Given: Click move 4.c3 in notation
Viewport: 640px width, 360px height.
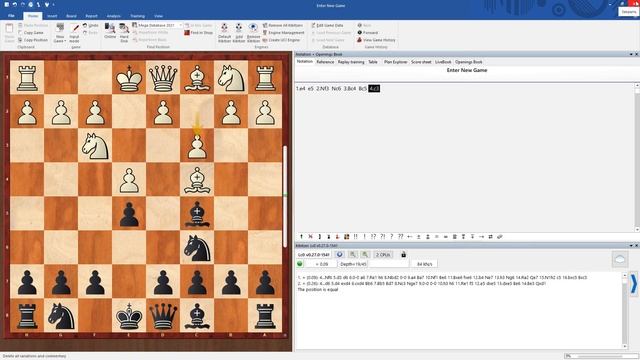Looking at the screenshot, I should pos(374,89).
